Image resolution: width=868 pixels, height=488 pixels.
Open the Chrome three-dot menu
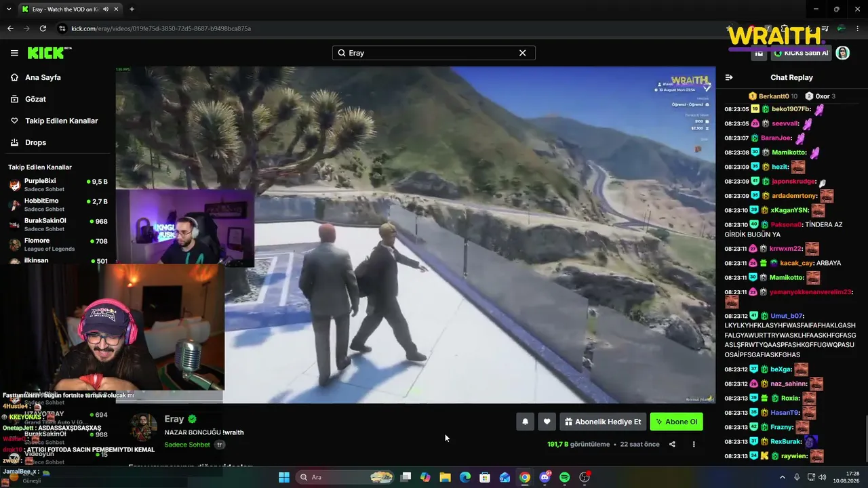click(858, 28)
